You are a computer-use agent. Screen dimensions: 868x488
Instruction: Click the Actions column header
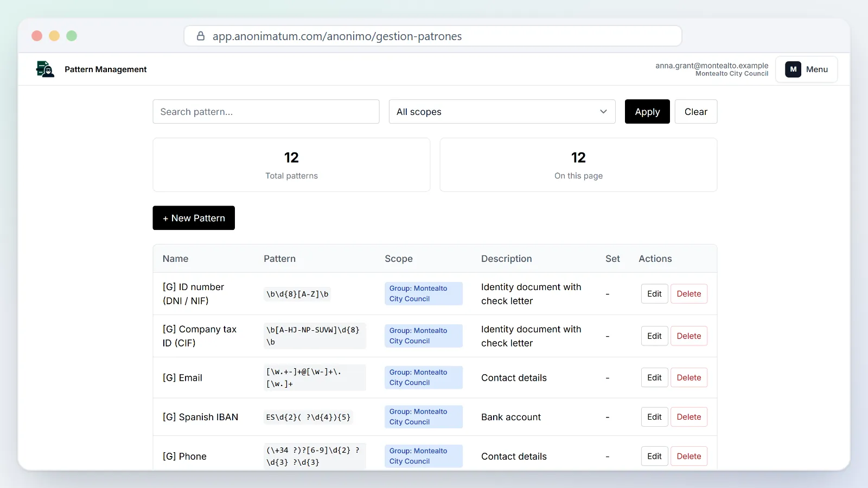point(655,259)
